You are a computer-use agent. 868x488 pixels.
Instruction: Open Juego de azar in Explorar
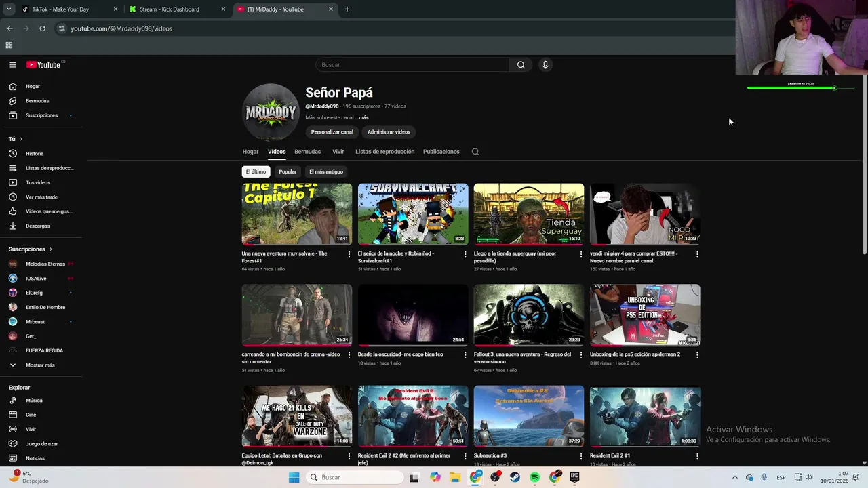click(41, 444)
